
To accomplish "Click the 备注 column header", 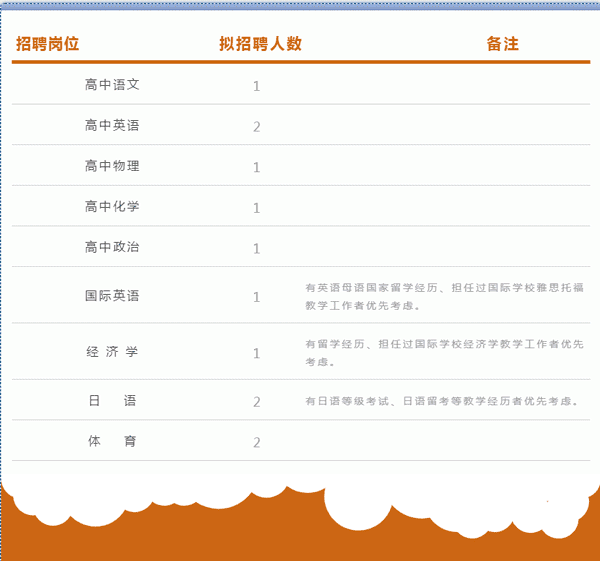I will (x=502, y=44).
